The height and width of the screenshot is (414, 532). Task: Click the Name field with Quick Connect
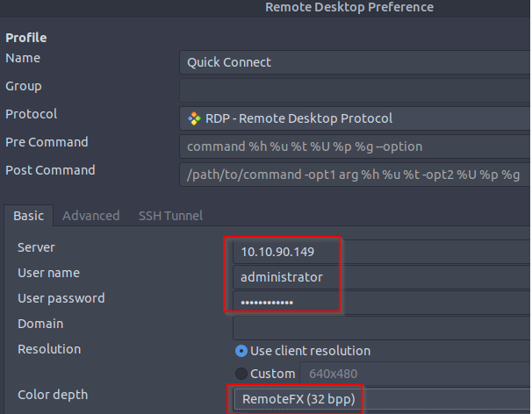click(x=356, y=62)
